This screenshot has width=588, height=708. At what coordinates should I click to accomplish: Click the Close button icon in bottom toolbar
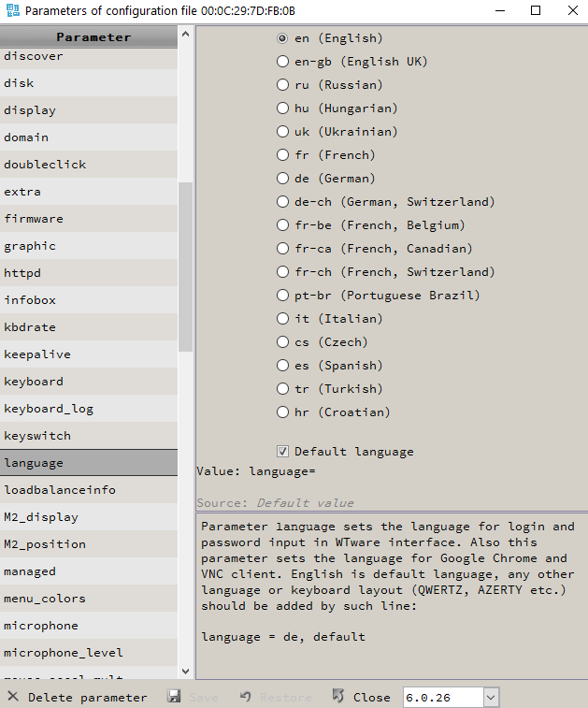pos(338,697)
